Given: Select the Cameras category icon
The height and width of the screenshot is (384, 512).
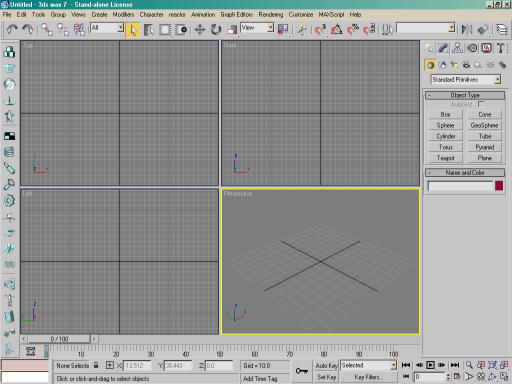Looking at the screenshot, I should click(466, 65).
